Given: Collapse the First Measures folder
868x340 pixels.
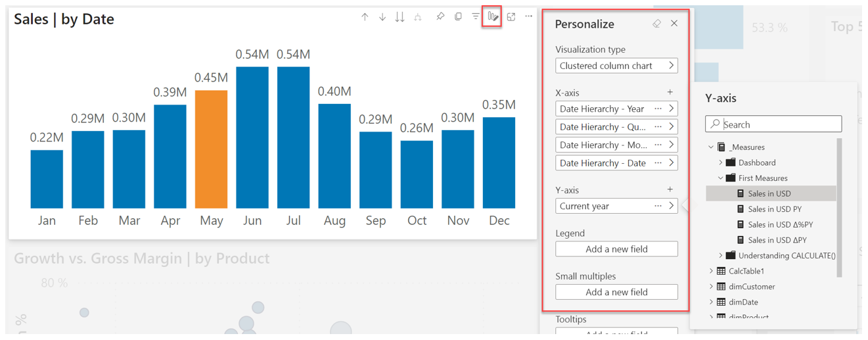Looking at the screenshot, I should click(720, 178).
